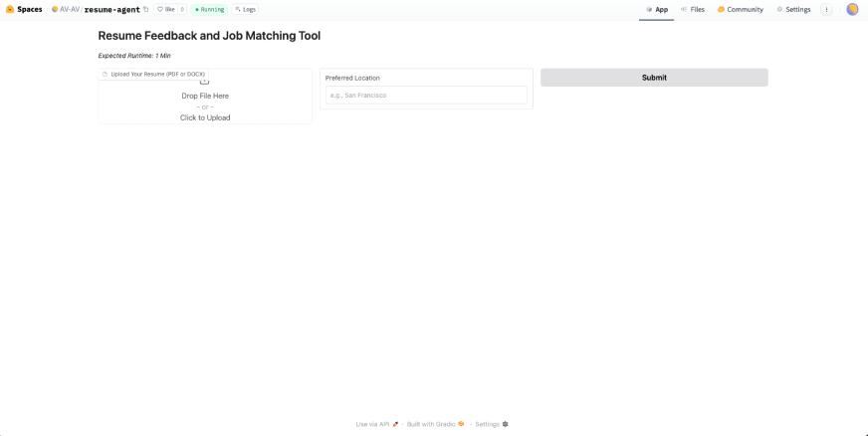Click the Resume Feedback and Job Matching Tool heading
The image size is (868, 436).
[209, 36]
